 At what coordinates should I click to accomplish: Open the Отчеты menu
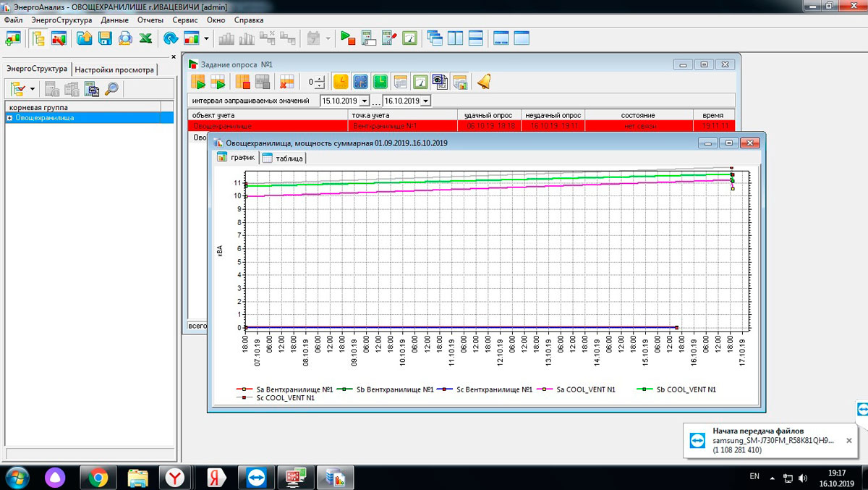(x=150, y=20)
